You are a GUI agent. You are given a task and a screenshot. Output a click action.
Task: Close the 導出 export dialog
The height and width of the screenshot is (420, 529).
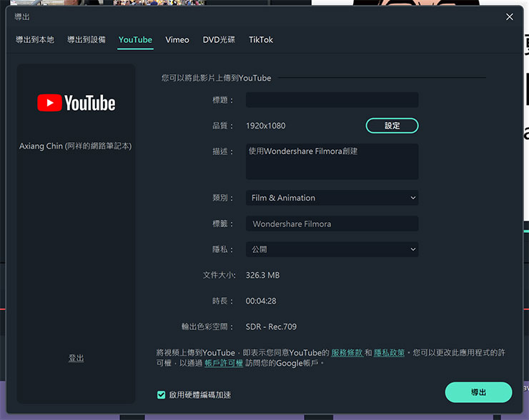(509, 16)
